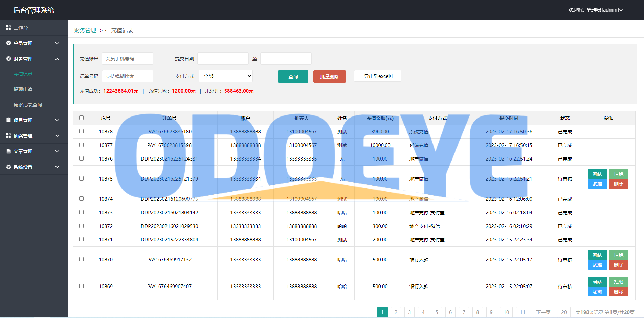The image size is (644, 318).
Task: Collapse the 财务管理 menu chevron
Action: [x=57, y=59]
